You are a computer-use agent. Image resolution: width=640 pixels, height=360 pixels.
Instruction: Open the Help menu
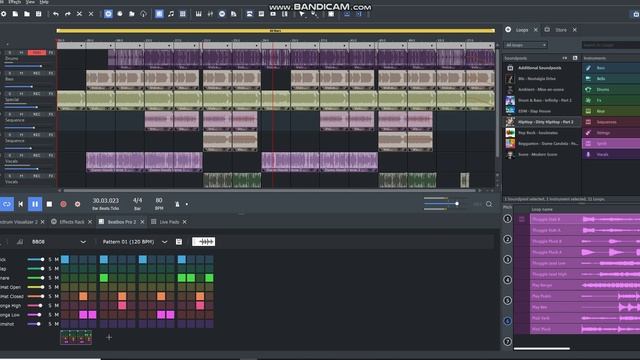click(x=44, y=2)
